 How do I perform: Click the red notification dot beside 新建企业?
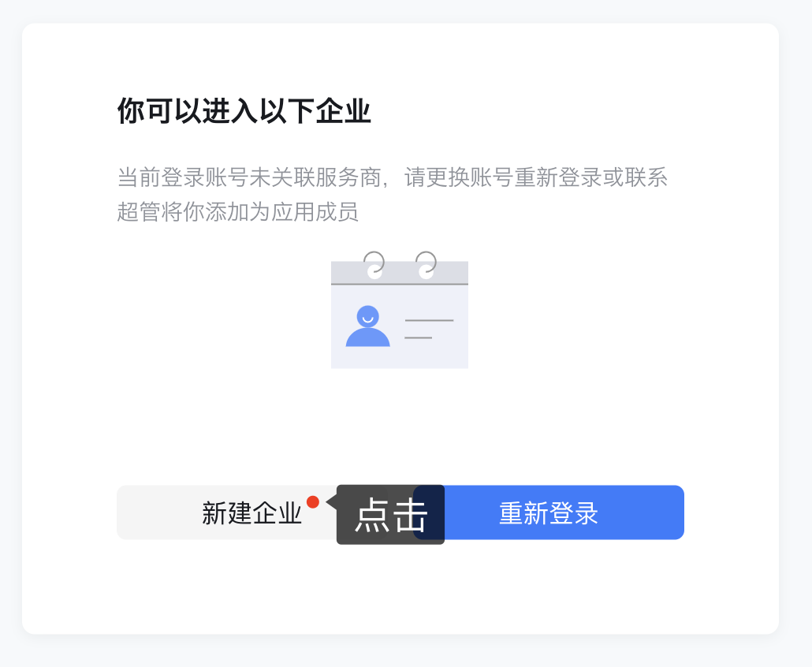click(x=313, y=501)
